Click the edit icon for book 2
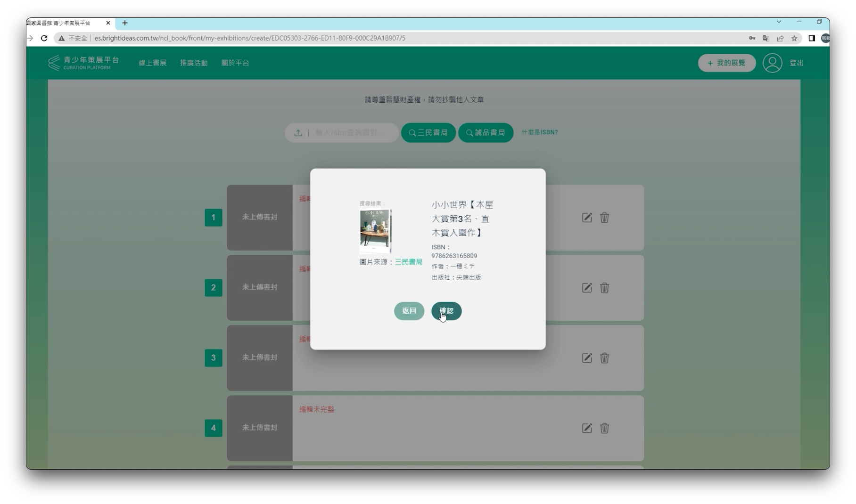856x504 pixels. [586, 288]
